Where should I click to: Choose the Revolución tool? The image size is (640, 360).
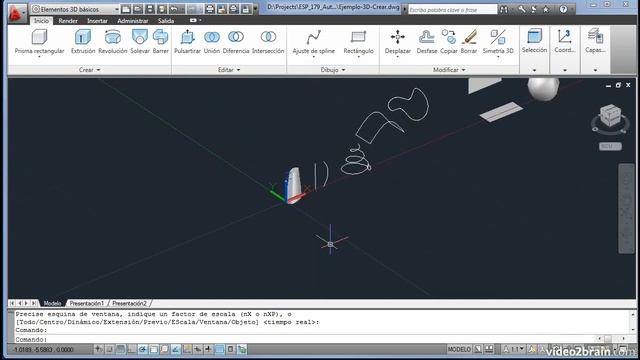pos(113,42)
